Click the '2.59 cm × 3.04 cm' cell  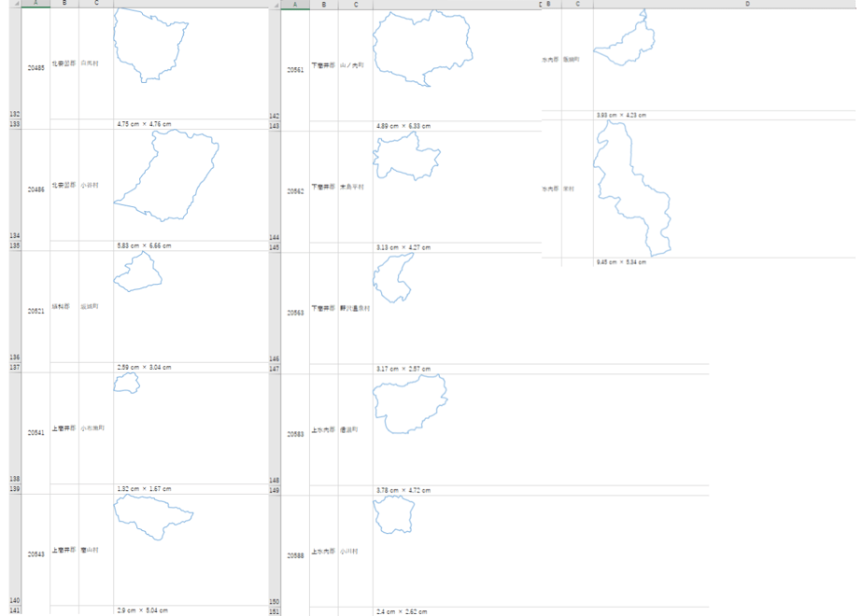coord(191,368)
